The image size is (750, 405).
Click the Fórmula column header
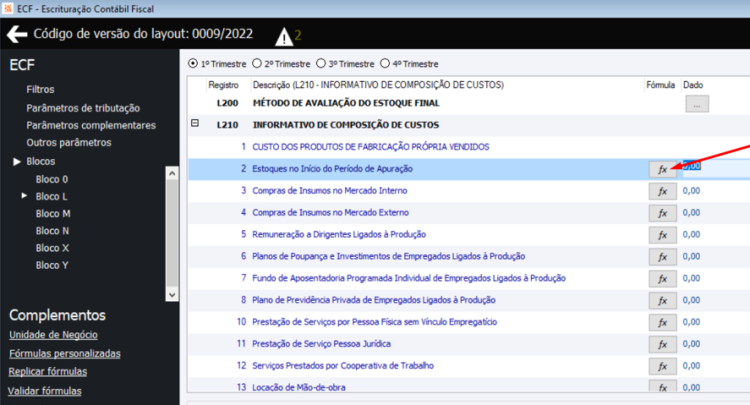[x=661, y=85]
